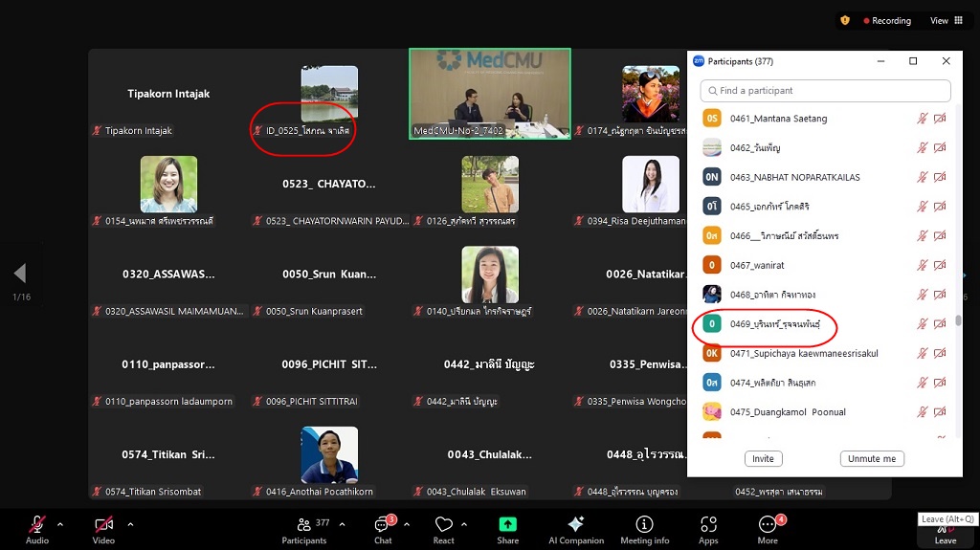Open React heart icon

tap(444, 529)
